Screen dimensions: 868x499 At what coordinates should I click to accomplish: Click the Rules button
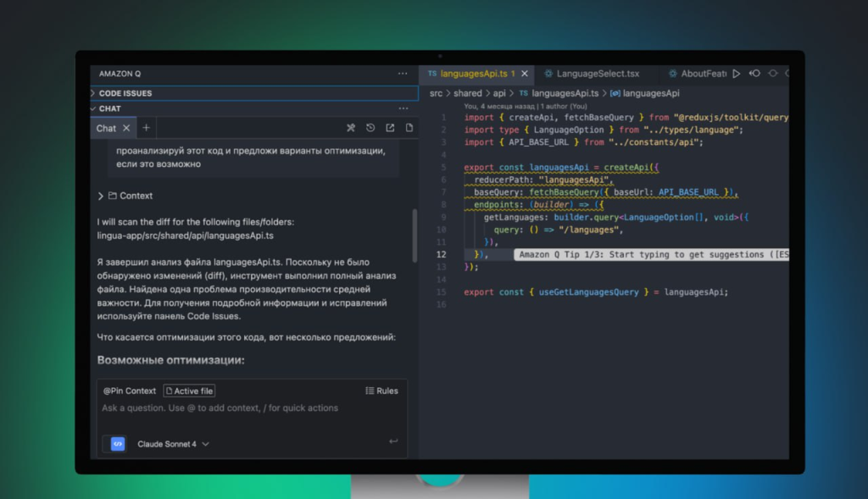pos(381,391)
